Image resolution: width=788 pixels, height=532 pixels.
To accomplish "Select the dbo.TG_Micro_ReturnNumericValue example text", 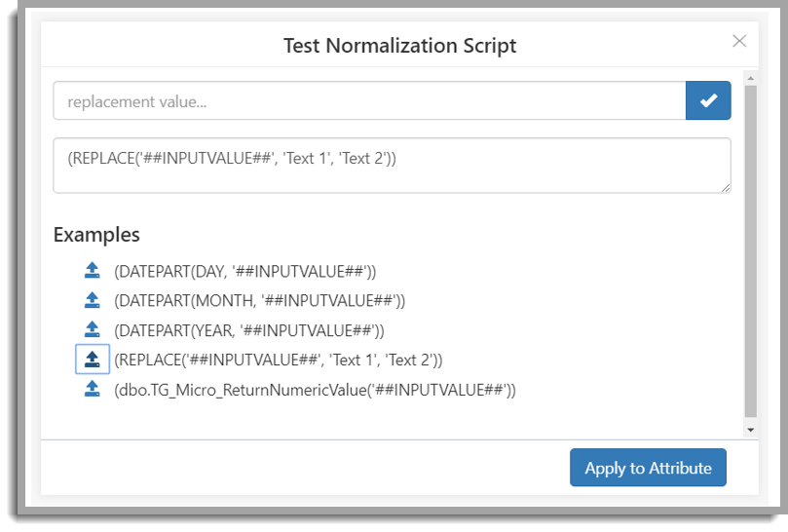I will 315,390.
